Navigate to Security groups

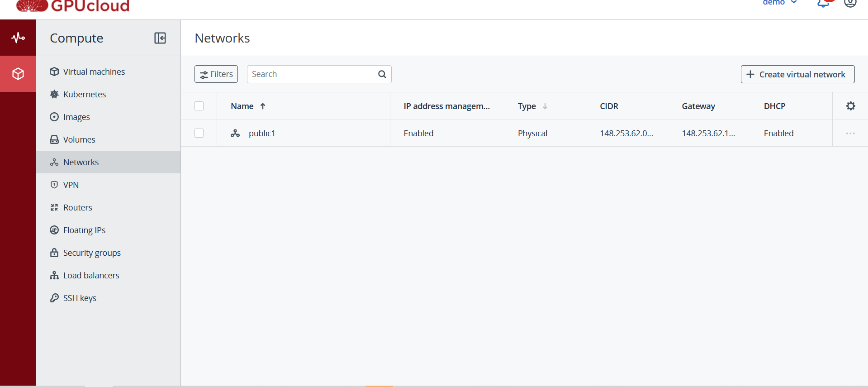pos(109,253)
